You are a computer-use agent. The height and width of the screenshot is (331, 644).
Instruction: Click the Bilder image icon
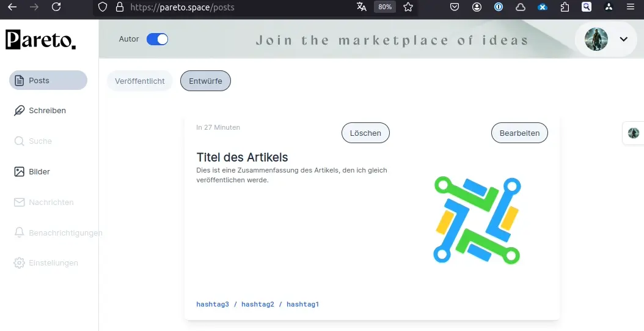tap(19, 171)
